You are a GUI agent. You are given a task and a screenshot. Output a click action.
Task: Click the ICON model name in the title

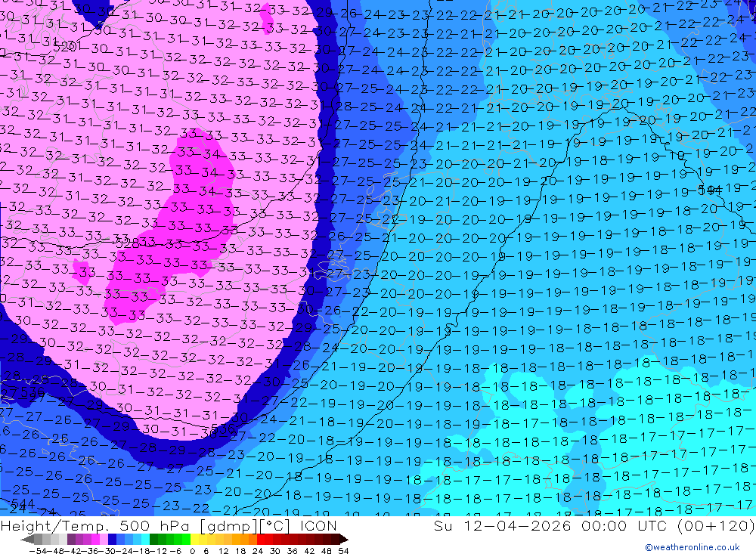[318, 525]
